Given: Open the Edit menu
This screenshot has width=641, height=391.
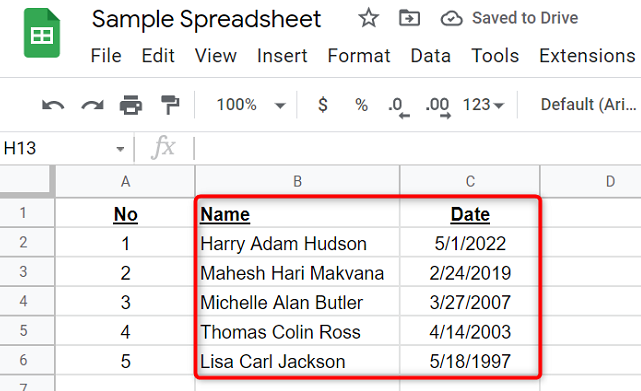Looking at the screenshot, I should coord(158,56).
